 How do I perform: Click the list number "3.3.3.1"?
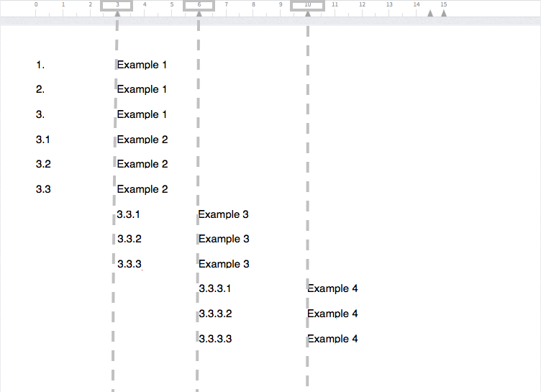(x=215, y=288)
